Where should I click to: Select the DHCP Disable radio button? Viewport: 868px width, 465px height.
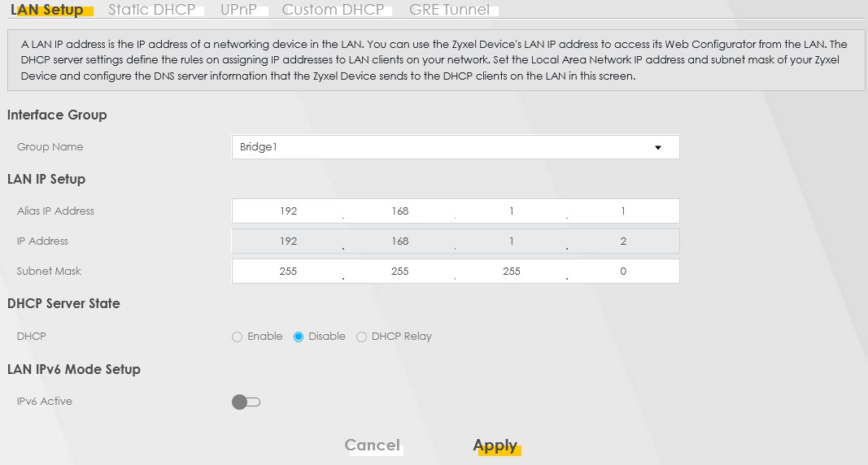tap(299, 337)
